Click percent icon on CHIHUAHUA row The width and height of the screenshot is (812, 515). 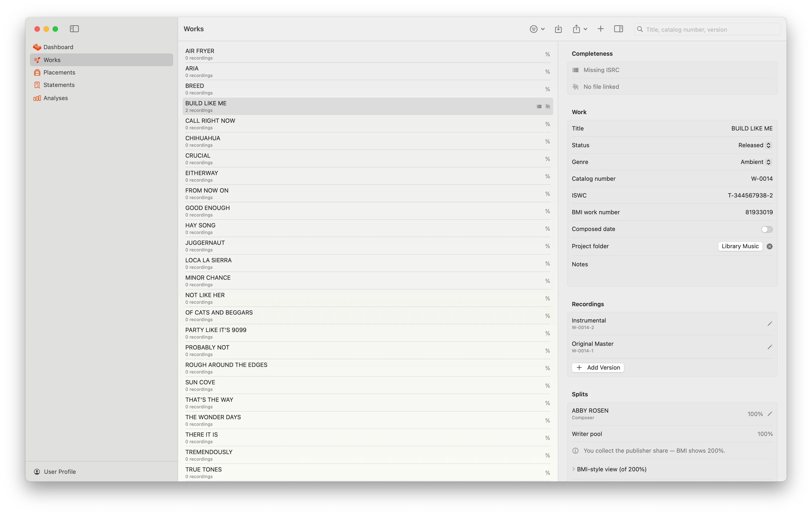point(548,142)
